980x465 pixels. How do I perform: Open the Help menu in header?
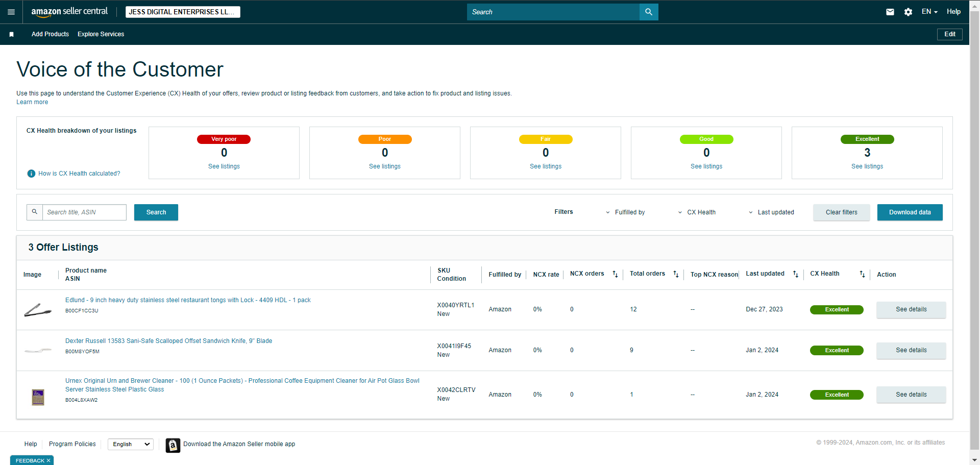(953, 12)
